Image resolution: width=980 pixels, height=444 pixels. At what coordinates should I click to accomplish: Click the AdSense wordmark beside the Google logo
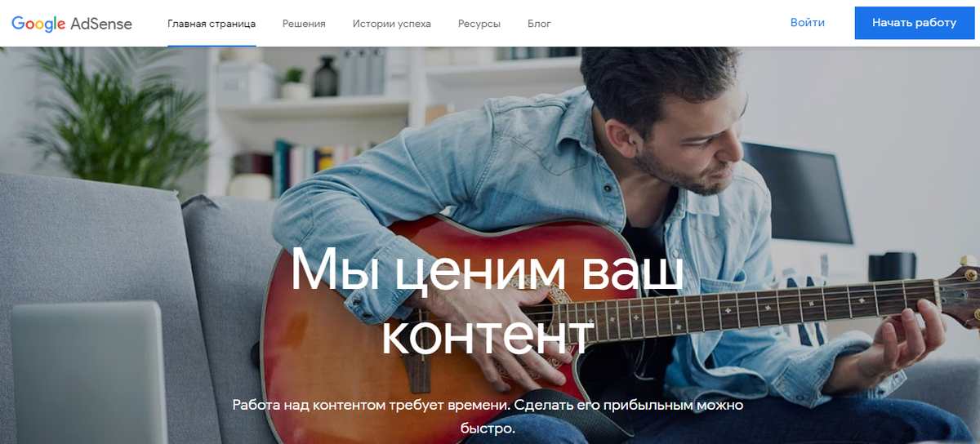click(101, 23)
